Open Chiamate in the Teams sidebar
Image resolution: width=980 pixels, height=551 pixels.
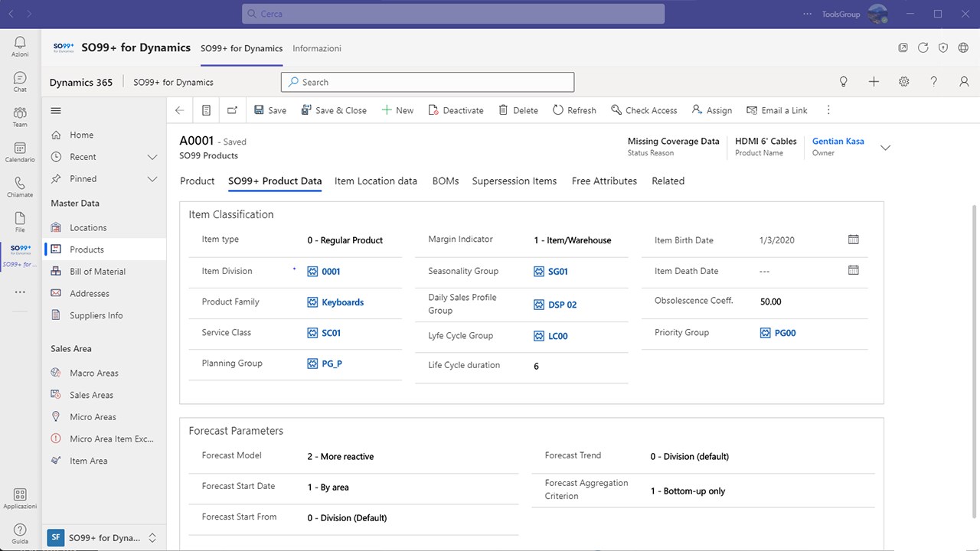[20, 187]
